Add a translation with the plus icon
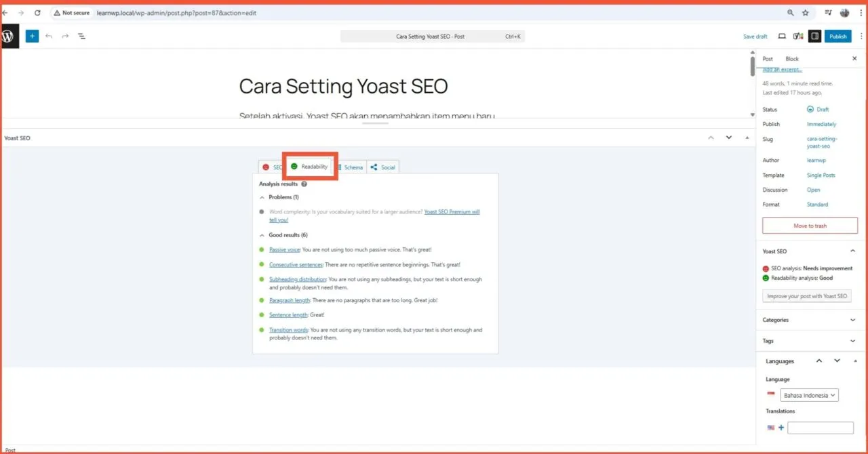The image size is (868, 454). point(781,427)
